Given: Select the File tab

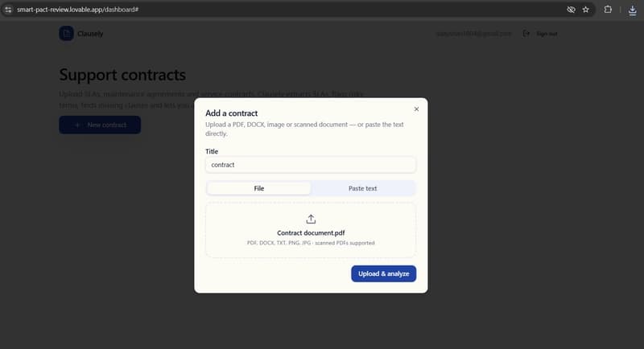Looking at the screenshot, I should (258, 188).
